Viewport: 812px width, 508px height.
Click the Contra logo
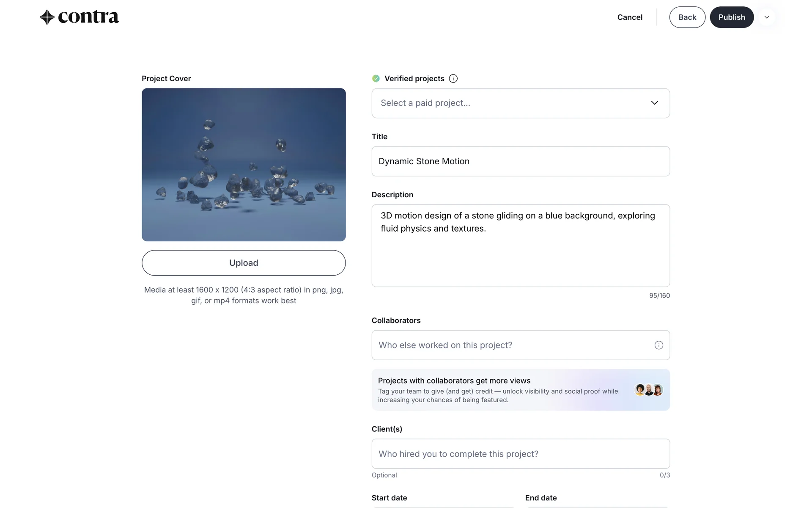(x=79, y=17)
